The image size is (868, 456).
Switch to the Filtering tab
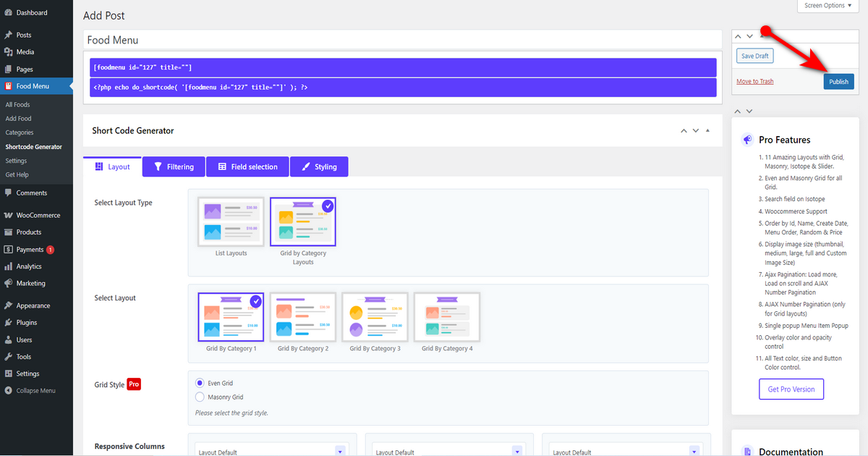click(174, 166)
